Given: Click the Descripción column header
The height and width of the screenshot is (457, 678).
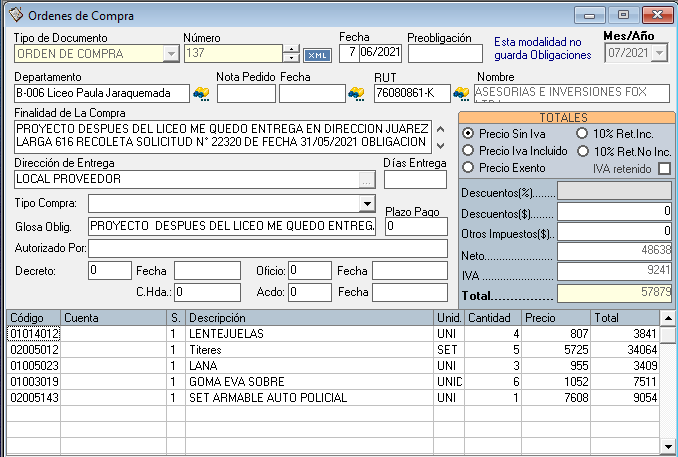Looking at the screenshot, I should [310, 318].
